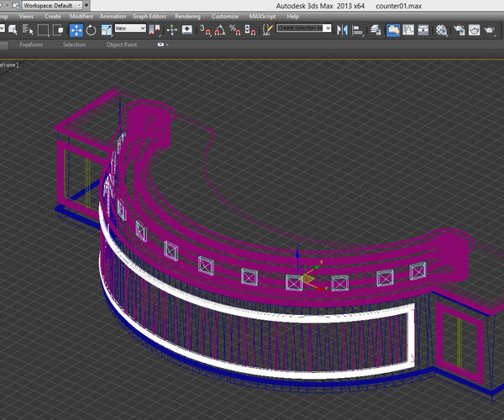Open the Align tool
Viewport: 504px width, 420px height.
[x=359, y=29]
